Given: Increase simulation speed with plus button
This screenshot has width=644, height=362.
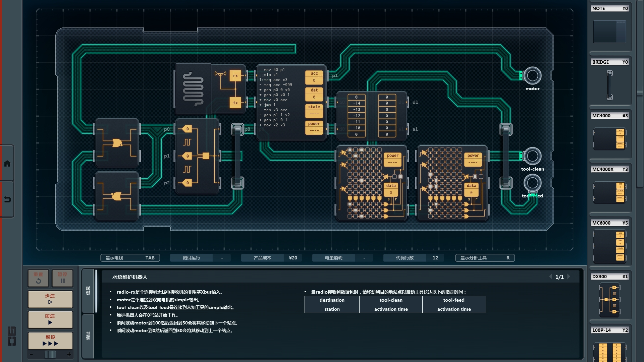Looking at the screenshot, I should pyautogui.click(x=69, y=354).
